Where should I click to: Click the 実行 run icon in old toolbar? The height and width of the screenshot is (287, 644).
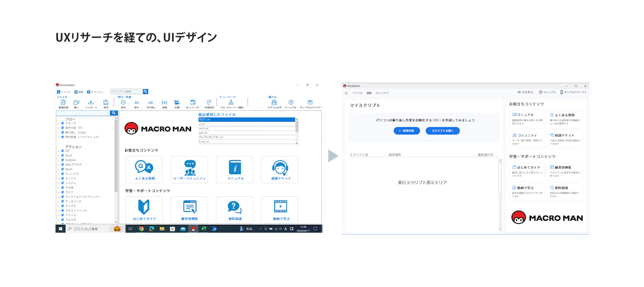coord(123,103)
